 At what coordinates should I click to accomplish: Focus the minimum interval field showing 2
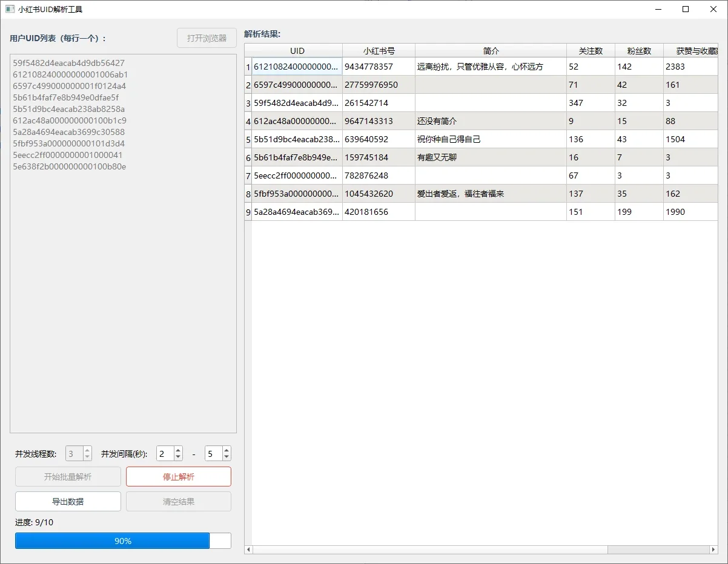165,454
